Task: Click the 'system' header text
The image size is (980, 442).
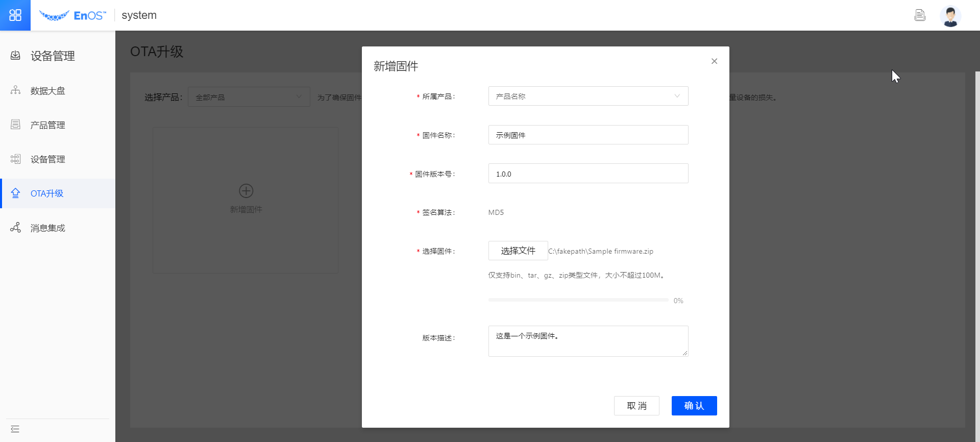Action: (139, 15)
